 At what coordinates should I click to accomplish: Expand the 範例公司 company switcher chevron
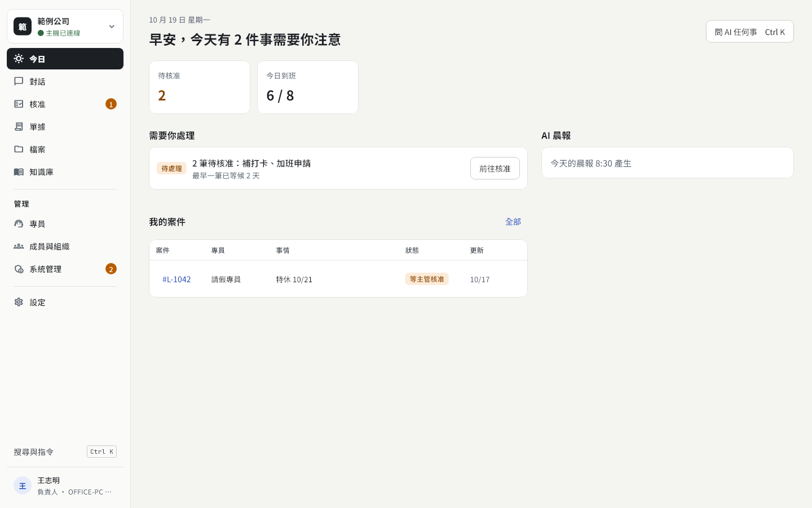pos(112,27)
